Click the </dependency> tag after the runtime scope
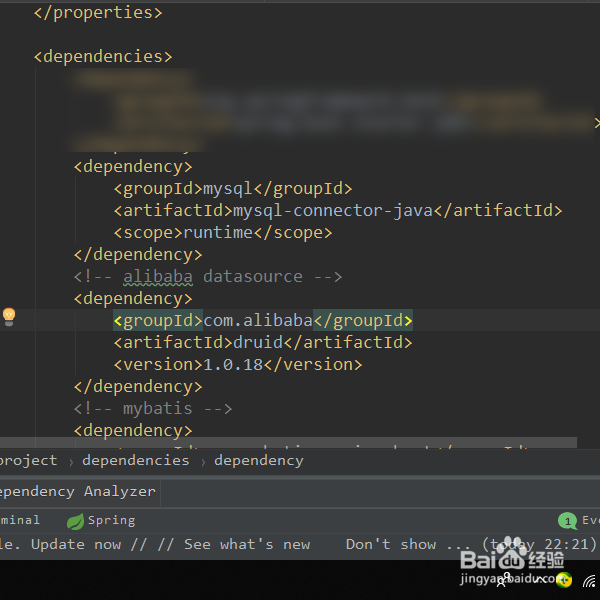600x600 pixels. click(x=138, y=254)
